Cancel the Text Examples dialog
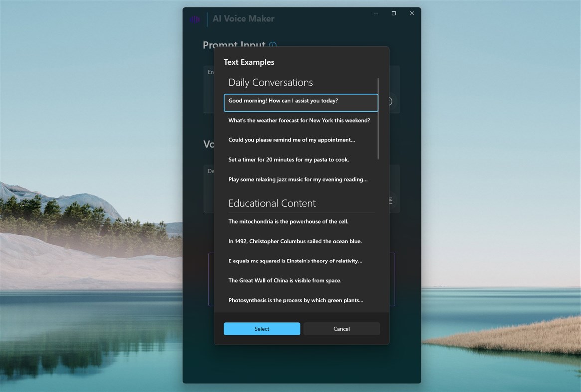581x392 pixels. [x=341, y=329]
